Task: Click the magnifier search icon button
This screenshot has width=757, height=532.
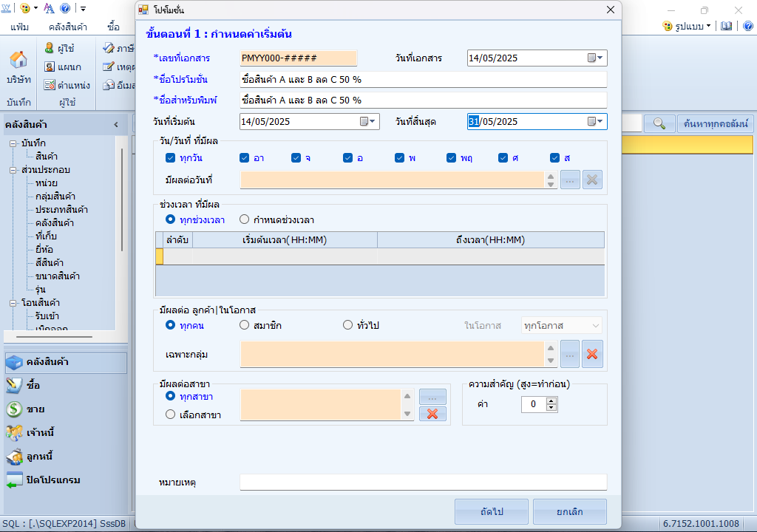Action: (659, 123)
